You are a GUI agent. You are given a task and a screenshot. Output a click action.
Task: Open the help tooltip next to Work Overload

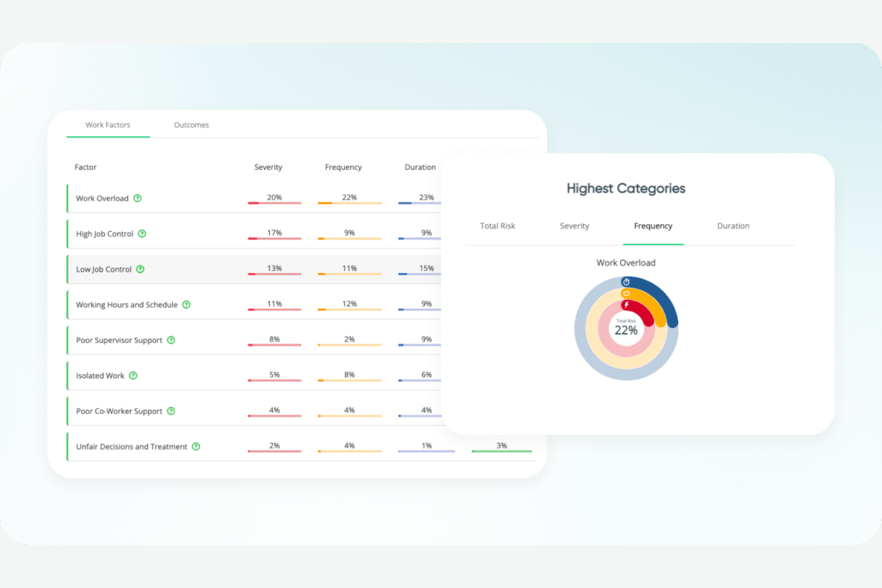pyautogui.click(x=138, y=198)
